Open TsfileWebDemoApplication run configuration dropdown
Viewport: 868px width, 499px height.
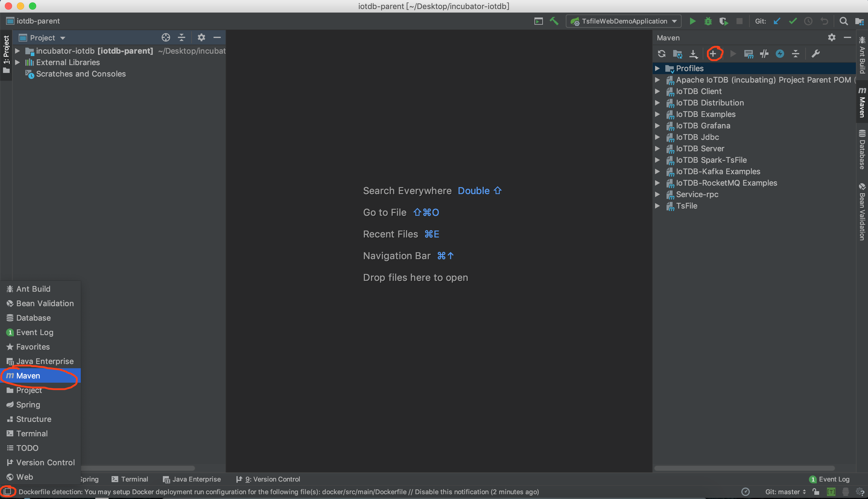click(x=623, y=21)
